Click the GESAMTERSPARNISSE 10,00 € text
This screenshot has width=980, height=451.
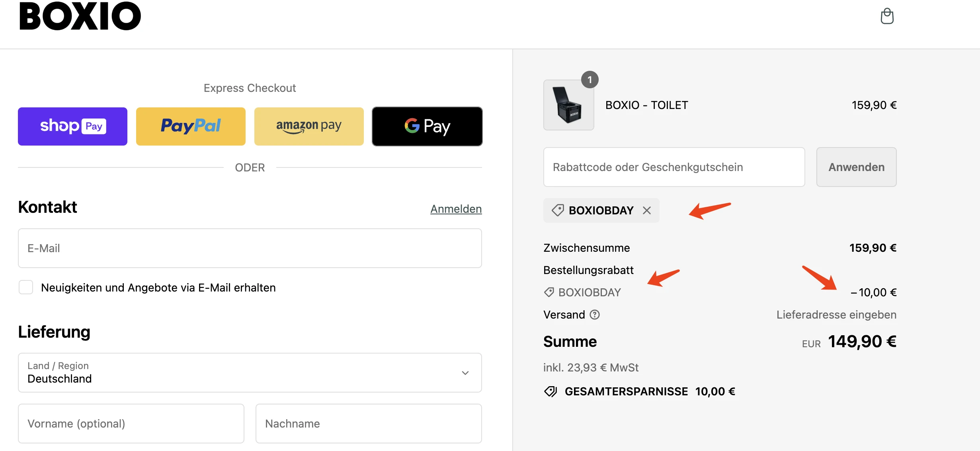tap(650, 392)
